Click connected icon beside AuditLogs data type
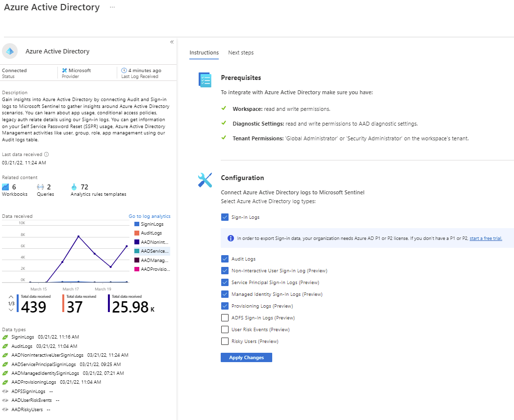This screenshot has height=420, width=514. tap(5, 346)
